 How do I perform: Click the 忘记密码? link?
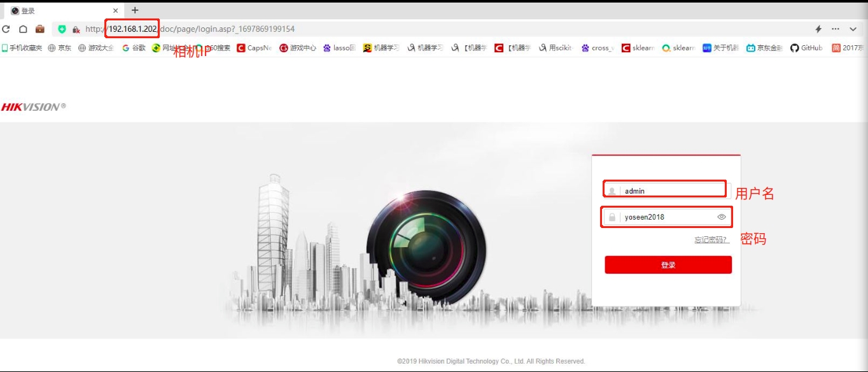(x=711, y=240)
